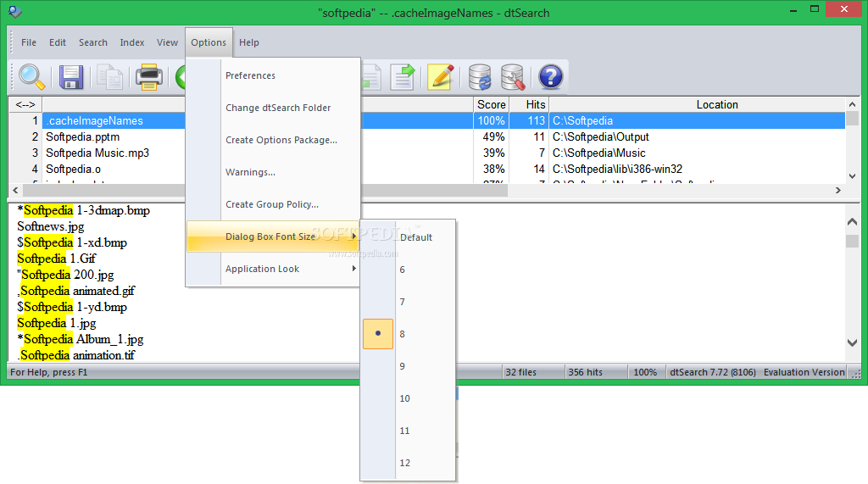Choose Change dtSearch Folder
Viewport: 868px width, 484px height.
(274, 108)
